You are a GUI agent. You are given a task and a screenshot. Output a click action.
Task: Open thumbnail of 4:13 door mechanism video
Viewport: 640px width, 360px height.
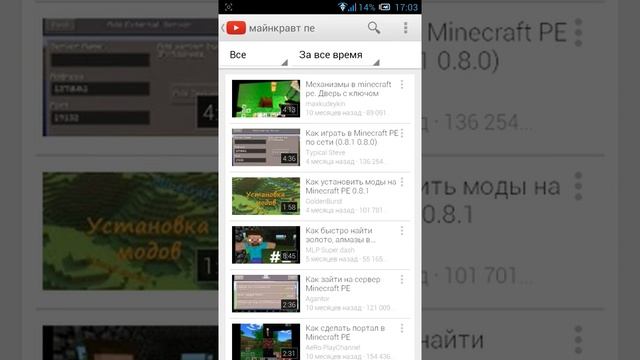tap(266, 98)
